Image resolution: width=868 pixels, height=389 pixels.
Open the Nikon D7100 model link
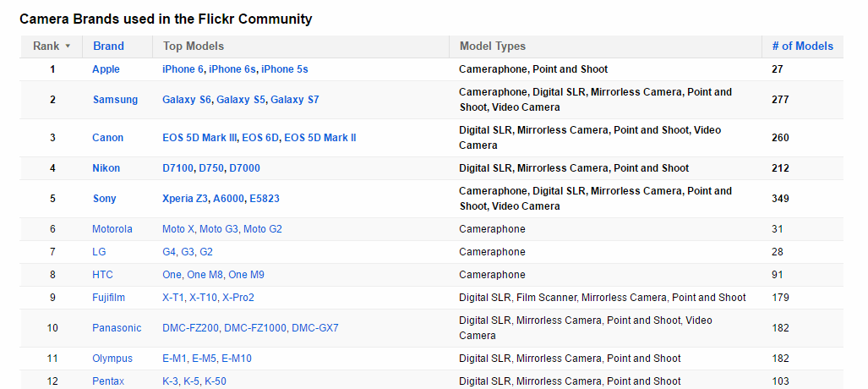[177, 168]
